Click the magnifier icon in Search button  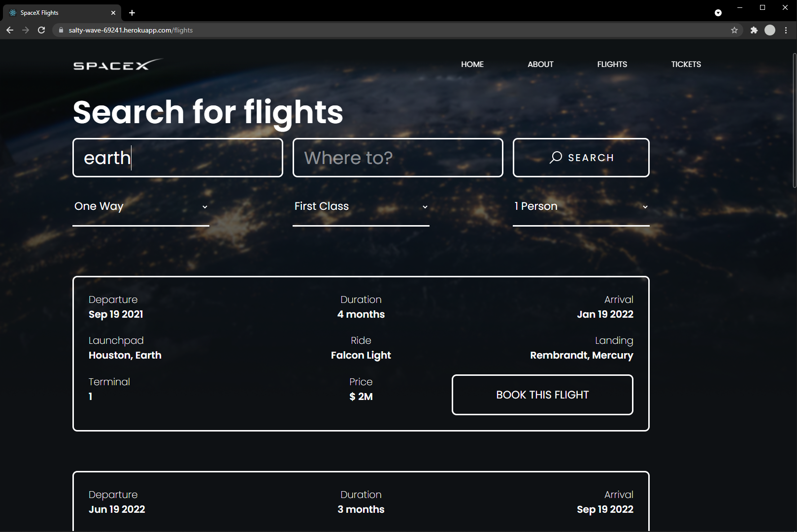556,157
